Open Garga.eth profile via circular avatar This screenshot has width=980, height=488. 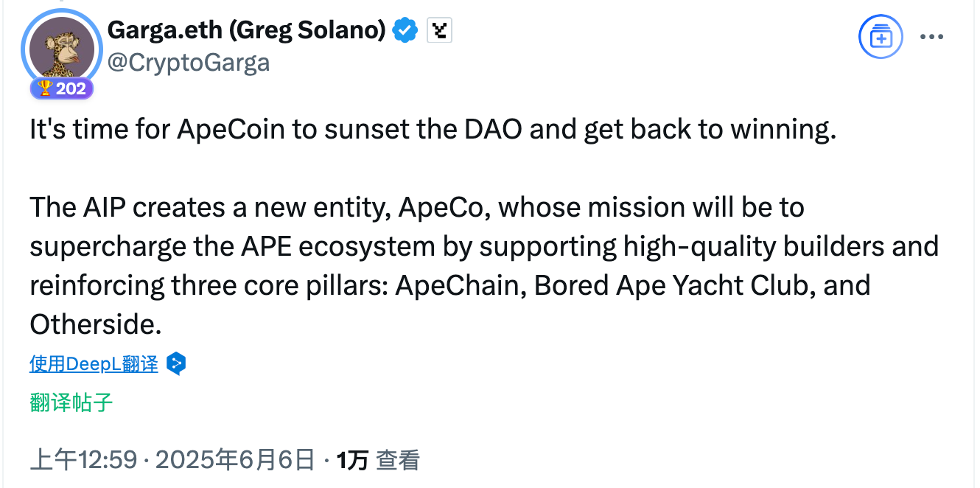coord(61,46)
